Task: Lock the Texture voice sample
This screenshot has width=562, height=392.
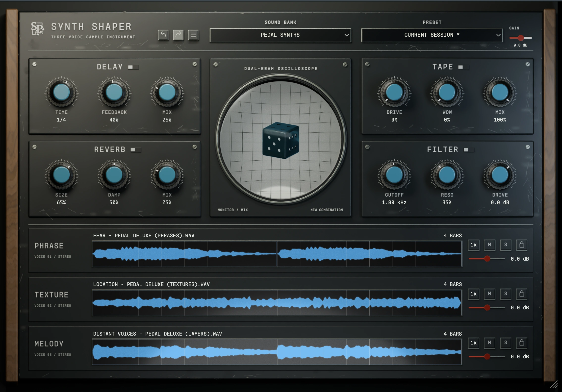Action: pos(521,294)
